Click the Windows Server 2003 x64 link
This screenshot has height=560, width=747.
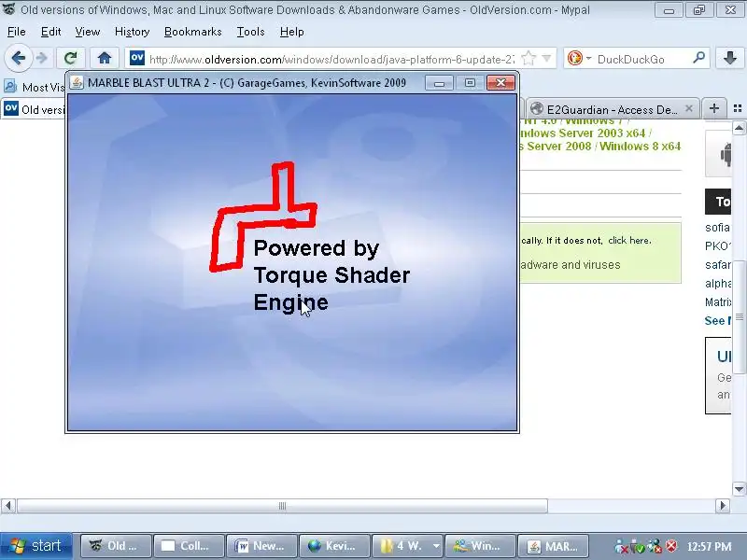click(584, 133)
